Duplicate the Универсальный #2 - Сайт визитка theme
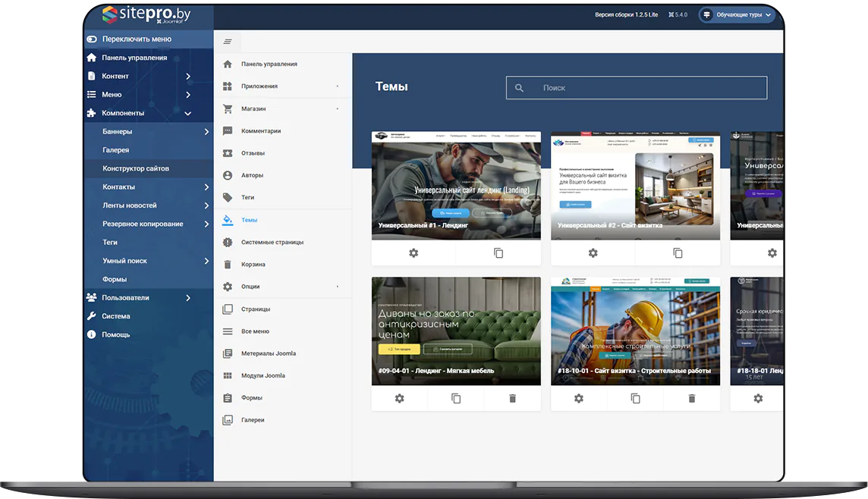 point(678,253)
